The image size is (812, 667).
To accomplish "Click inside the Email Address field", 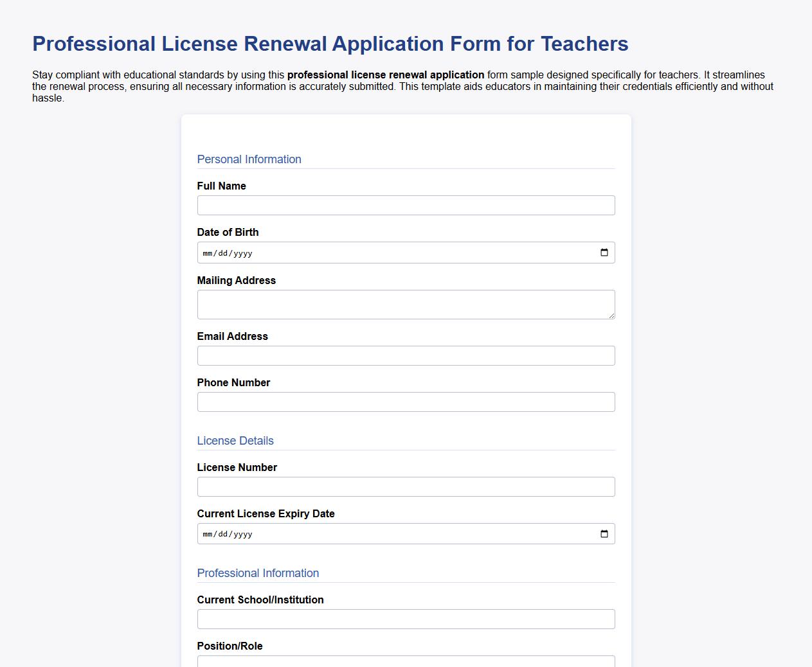I will (x=405, y=355).
